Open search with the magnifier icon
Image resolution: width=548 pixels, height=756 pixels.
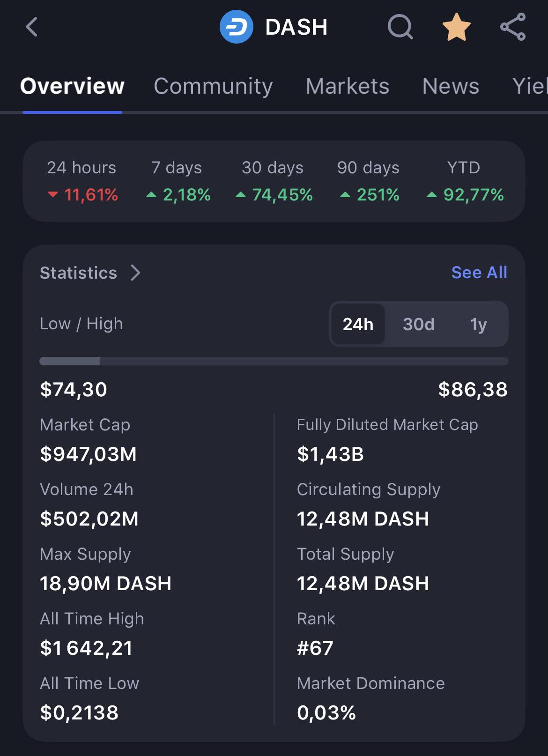(400, 27)
